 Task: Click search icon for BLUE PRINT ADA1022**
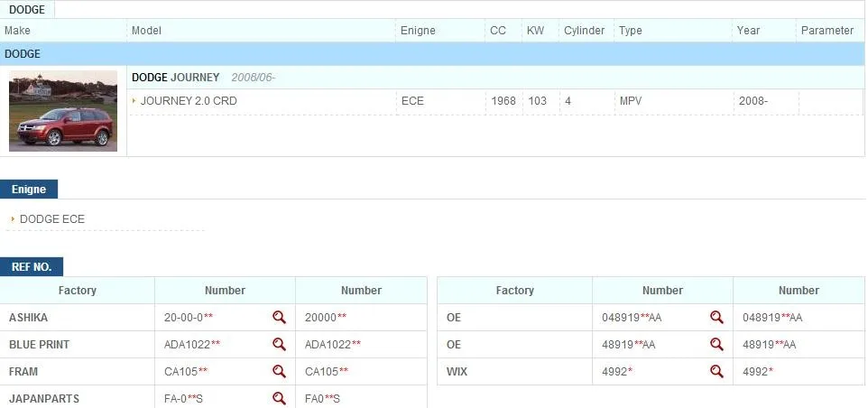[x=279, y=344]
